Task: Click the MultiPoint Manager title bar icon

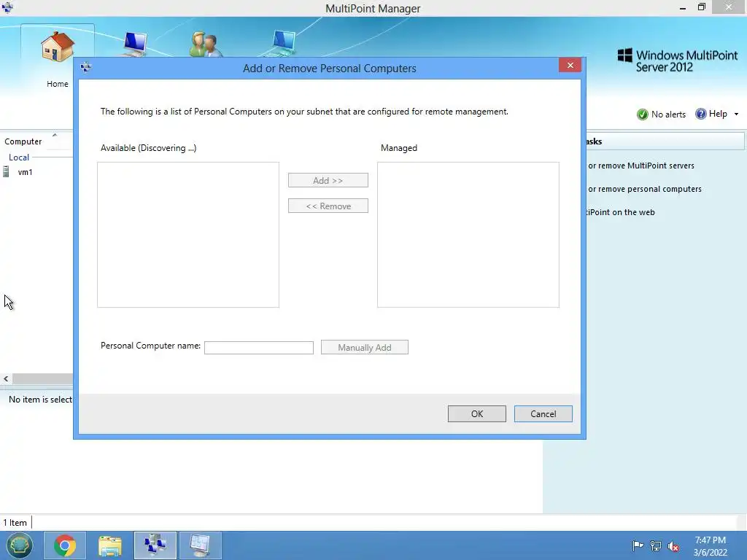Action: pos(7,7)
